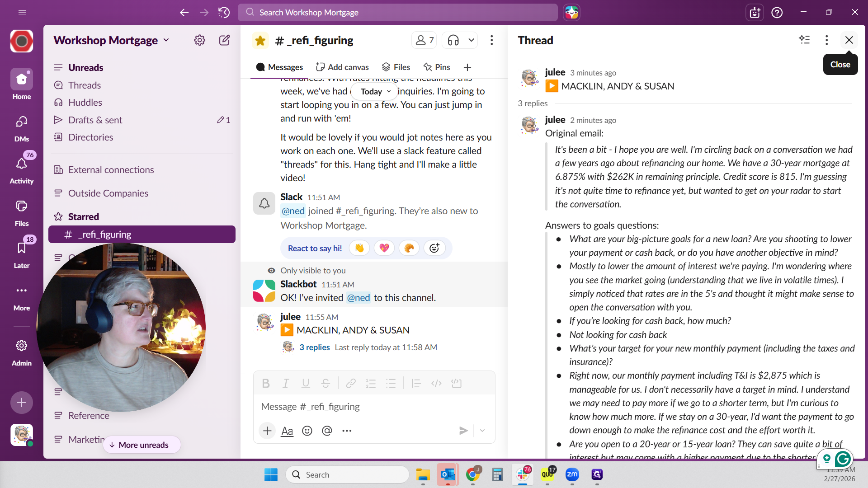Open huddle options dropdown chevron
The height and width of the screenshot is (488, 868).
(x=471, y=40)
